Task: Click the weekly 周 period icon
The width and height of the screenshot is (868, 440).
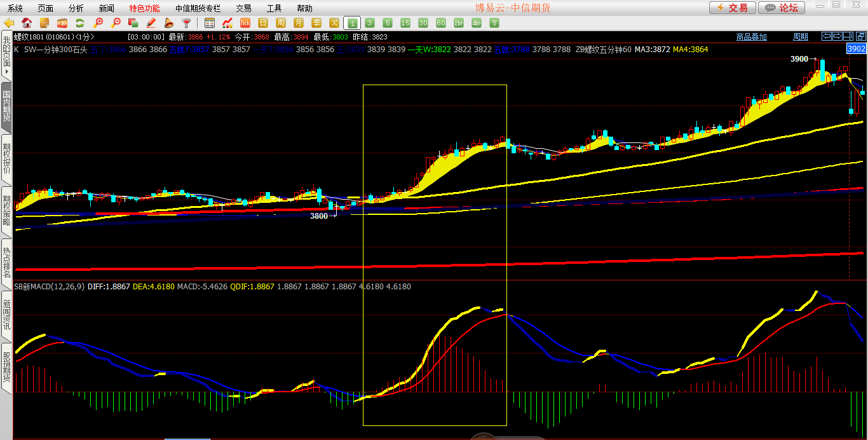Action: (280, 23)
